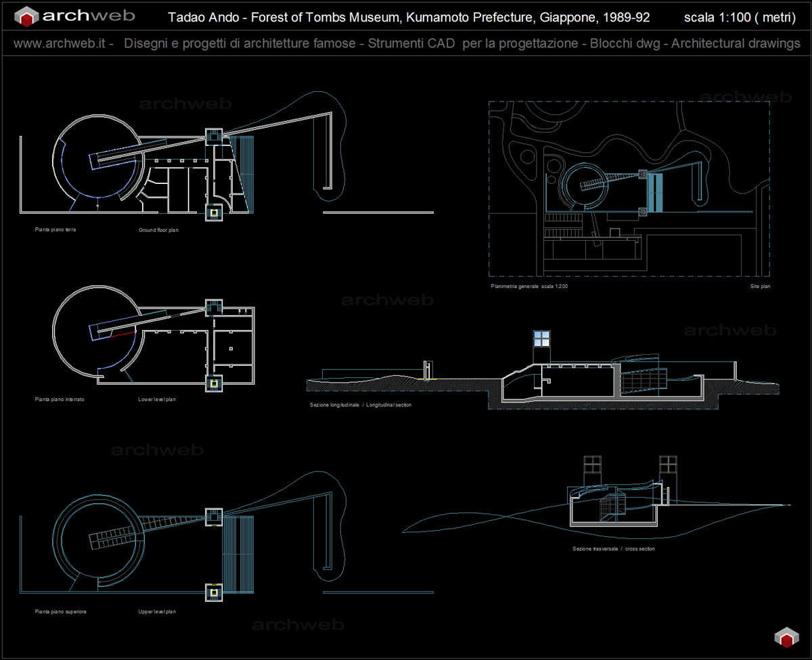Select the 'Upper level plan' label
Screen dimensions: 812x660
[x=157, y=611]
